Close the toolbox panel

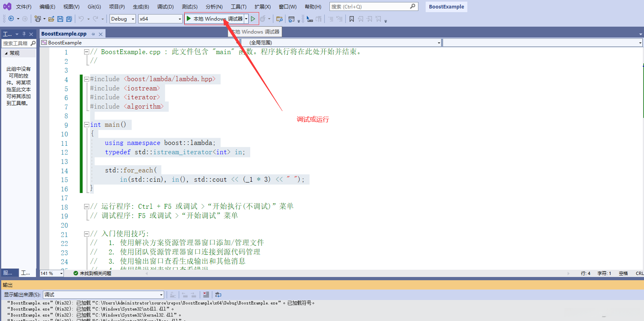31,34
